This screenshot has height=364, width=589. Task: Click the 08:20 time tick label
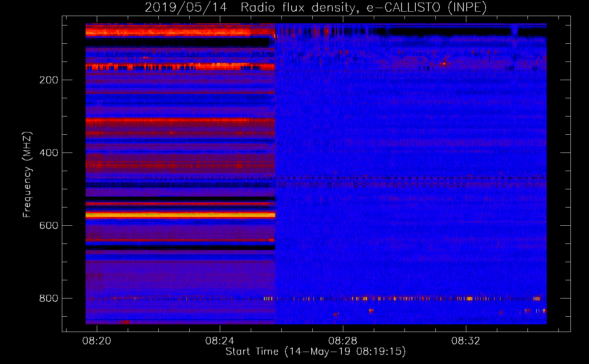[96, 341]
